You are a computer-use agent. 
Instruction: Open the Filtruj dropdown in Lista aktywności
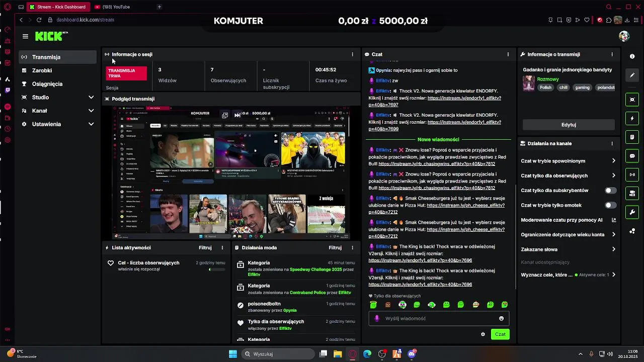pos(205,247)
